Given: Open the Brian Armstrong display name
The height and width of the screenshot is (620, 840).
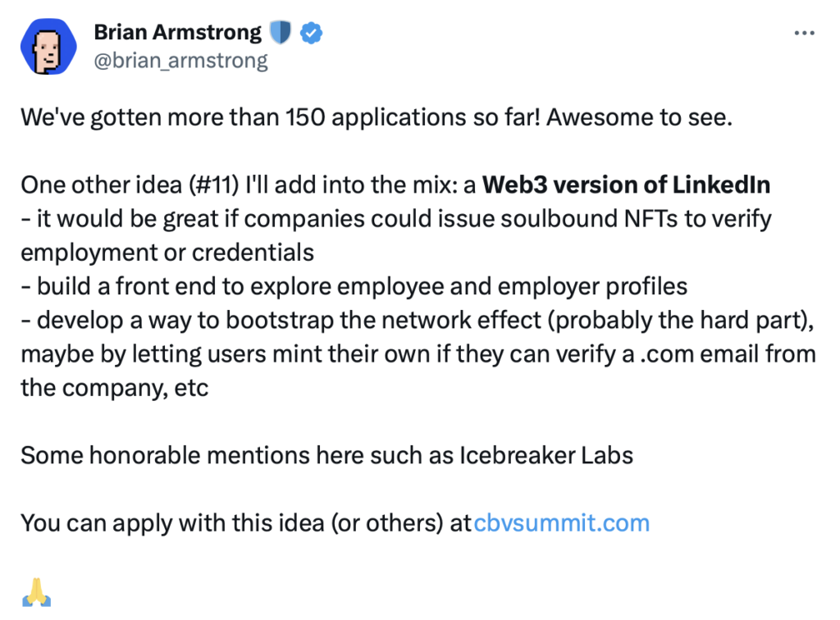Looking at the screenshot, I should click(177, 33).
